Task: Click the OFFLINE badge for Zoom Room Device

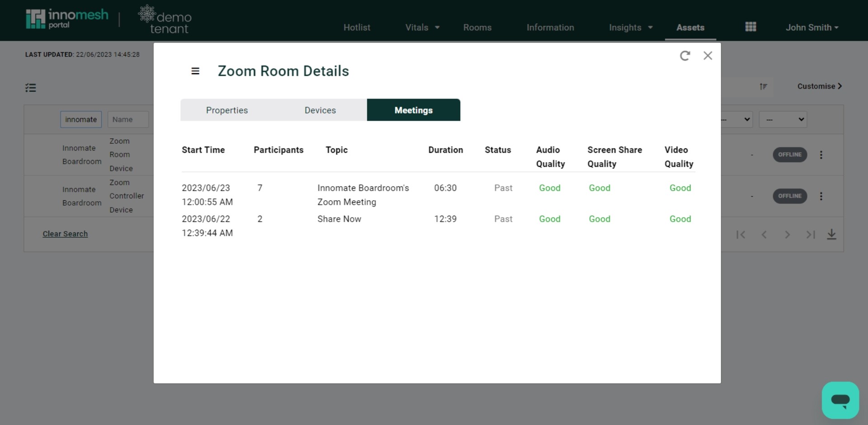Action: point(789,155)
